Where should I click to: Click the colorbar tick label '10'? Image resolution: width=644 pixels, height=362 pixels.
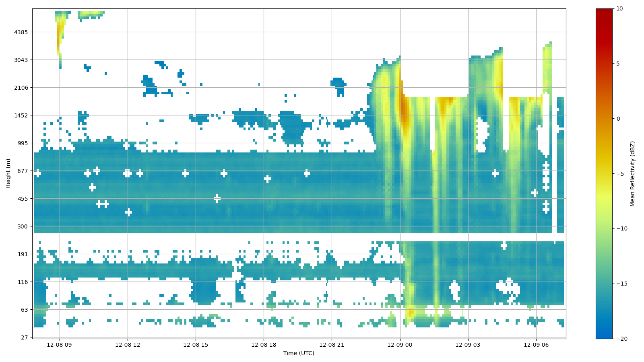619,8
